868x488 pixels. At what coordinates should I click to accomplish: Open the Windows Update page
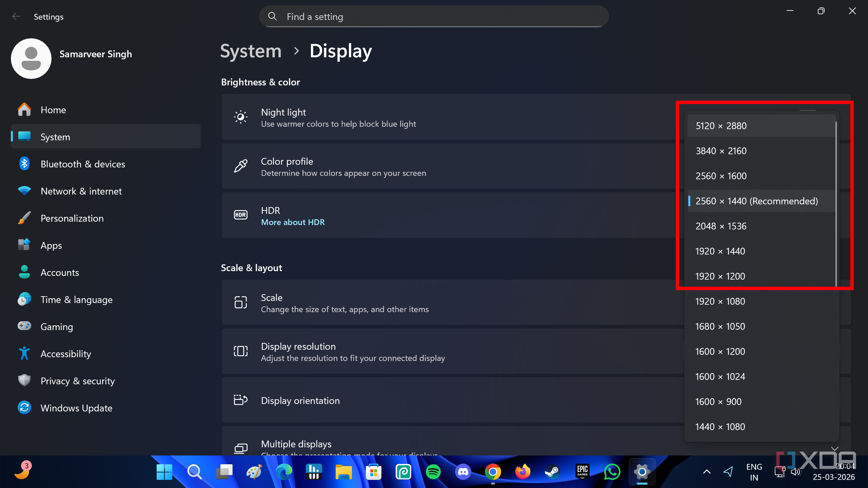point(106,408)
